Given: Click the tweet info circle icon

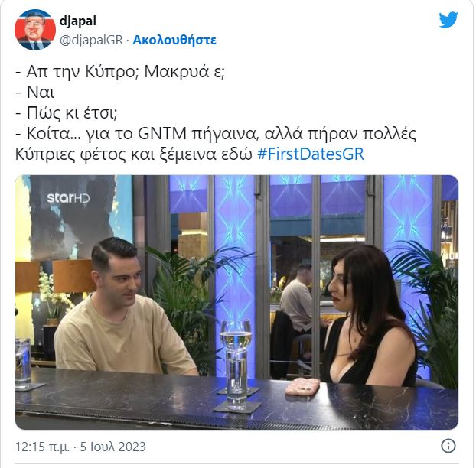Looking at the screenshot, I should pos(448,446).
